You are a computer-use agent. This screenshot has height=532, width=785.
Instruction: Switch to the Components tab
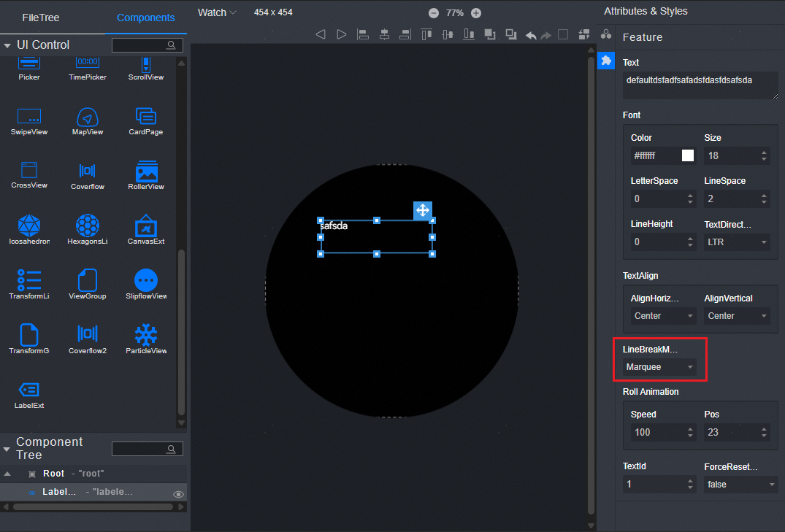click(x=145, y=18)
